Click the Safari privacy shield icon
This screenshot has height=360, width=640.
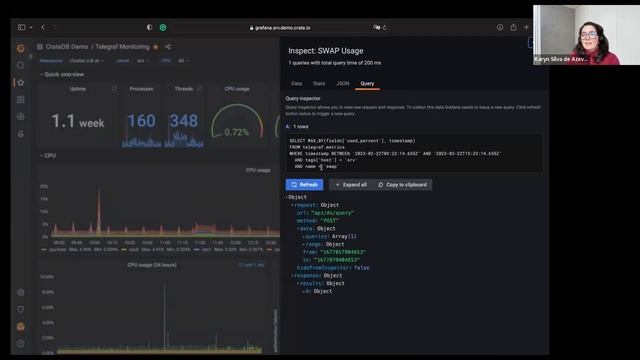[x=149, y=27]
